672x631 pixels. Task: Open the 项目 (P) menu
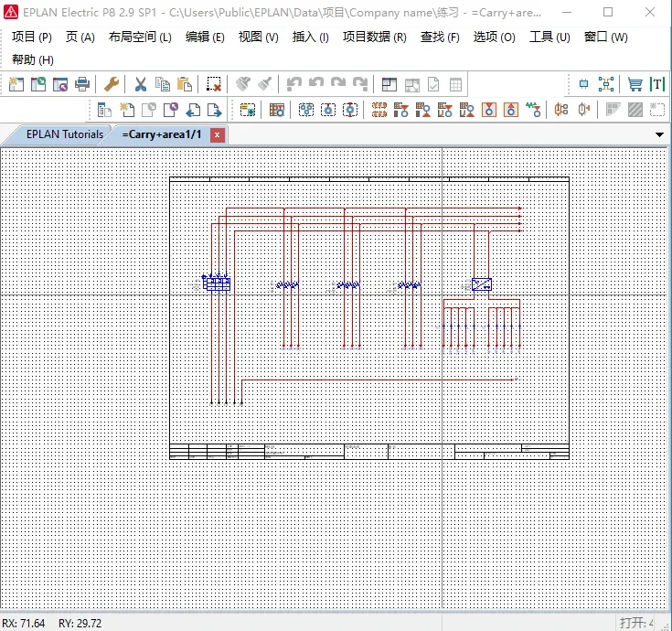[x=32, y=37]
